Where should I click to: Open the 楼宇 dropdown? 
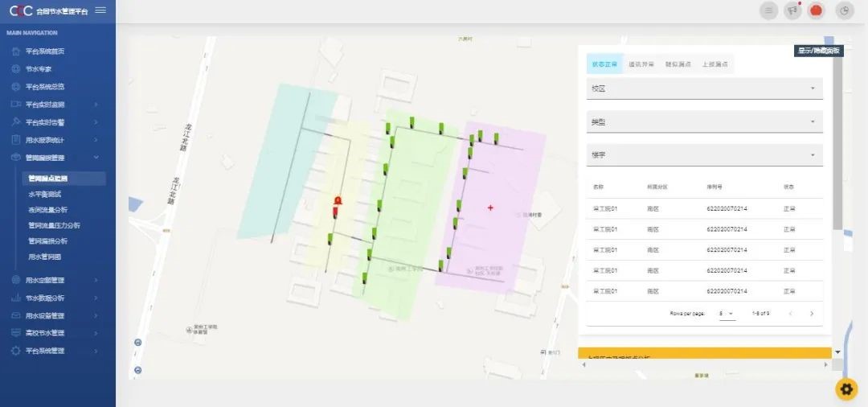705,155
